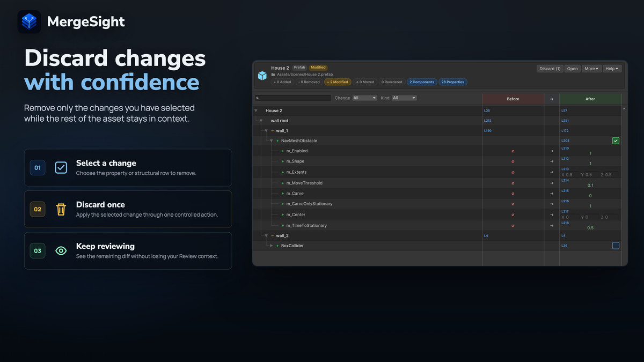This screenshot has width=644, height=362.
Task: Click the magnifier icon in search box
Action: [258, 98]
